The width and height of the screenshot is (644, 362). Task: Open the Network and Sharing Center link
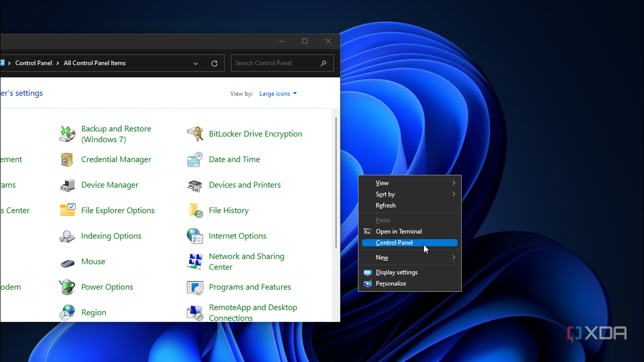click(246, 262)
